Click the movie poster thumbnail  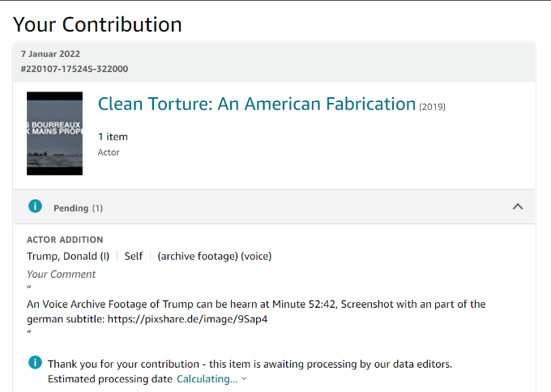[x=55, y=134]
